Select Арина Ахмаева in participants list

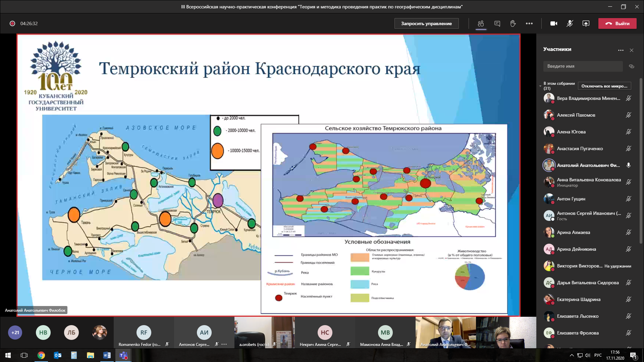tap(573, 232)
